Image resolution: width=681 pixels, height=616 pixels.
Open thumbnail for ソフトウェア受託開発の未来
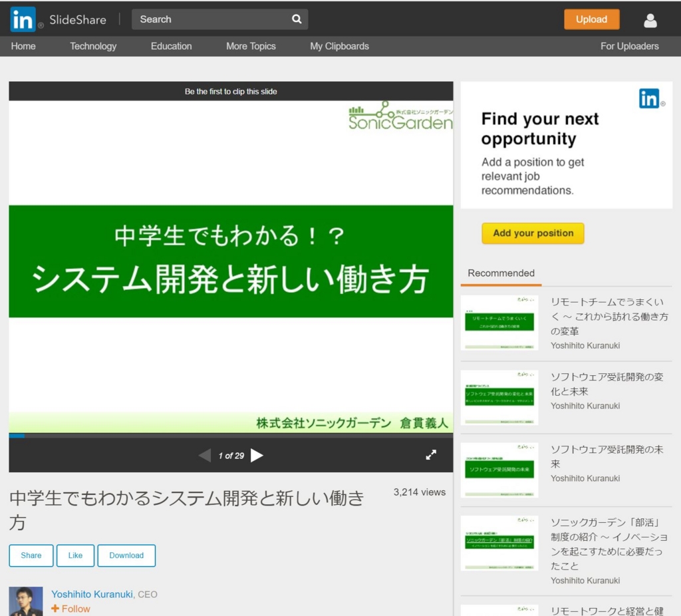click(499, 470)
